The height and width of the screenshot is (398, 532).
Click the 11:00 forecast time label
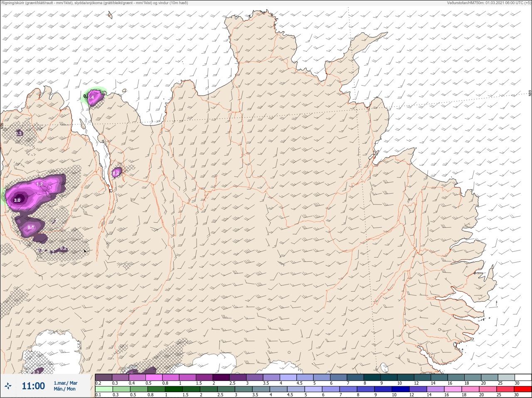pyautogui.click(x=33, y=386)
